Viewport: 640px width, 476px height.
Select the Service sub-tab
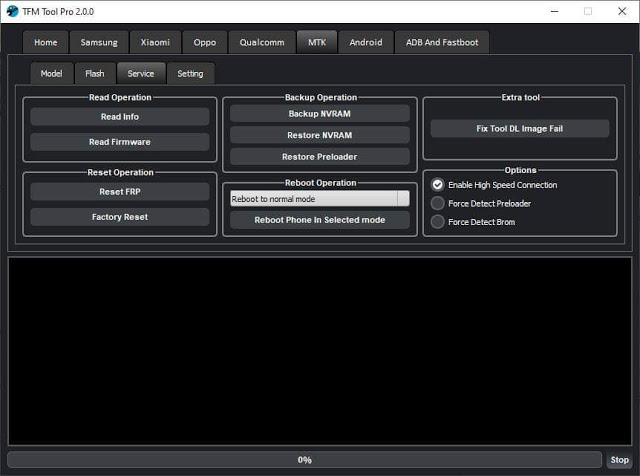point(141,74)
